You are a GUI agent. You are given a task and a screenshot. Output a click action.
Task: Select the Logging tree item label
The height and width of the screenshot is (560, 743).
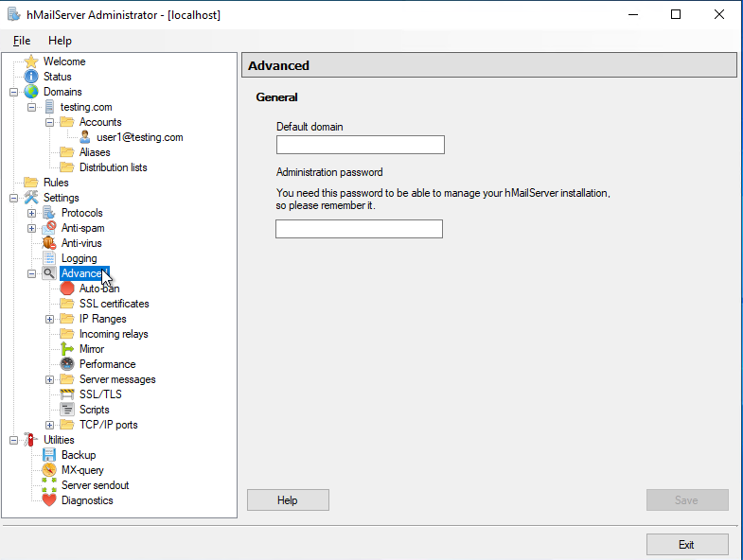point(79,258)
